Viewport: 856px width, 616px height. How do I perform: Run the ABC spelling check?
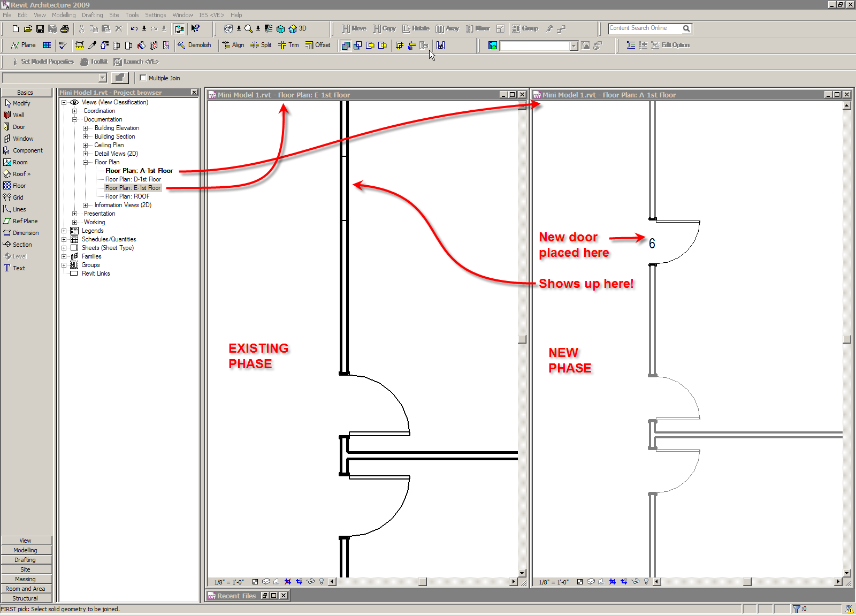click(x=63, y=45)
